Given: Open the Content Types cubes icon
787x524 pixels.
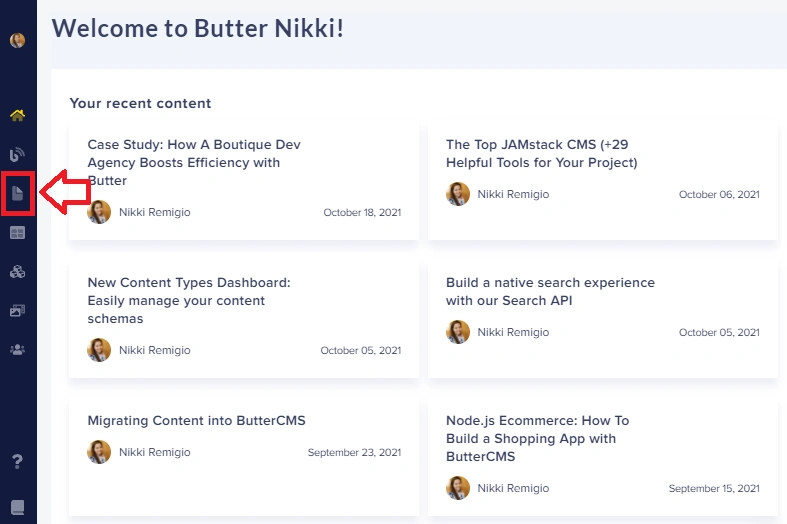Looking at the screenshot, I should point(18,272).
